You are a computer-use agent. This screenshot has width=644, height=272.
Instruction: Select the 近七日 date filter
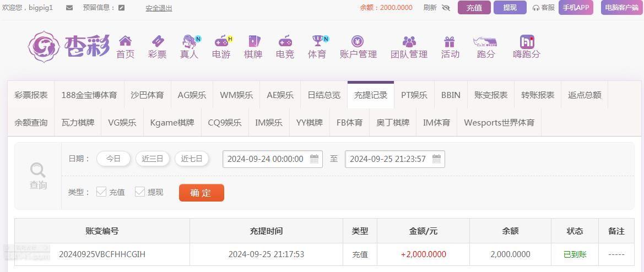pos(192,159)
